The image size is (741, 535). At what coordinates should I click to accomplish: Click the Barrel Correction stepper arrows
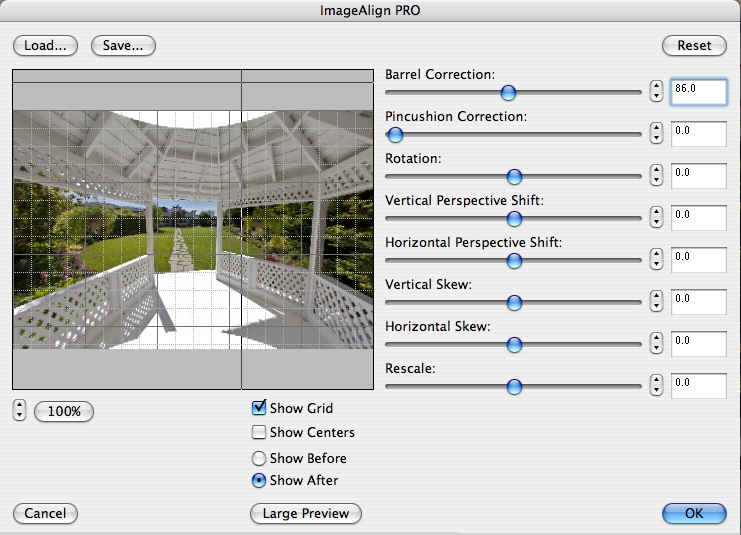pos(656,91)
